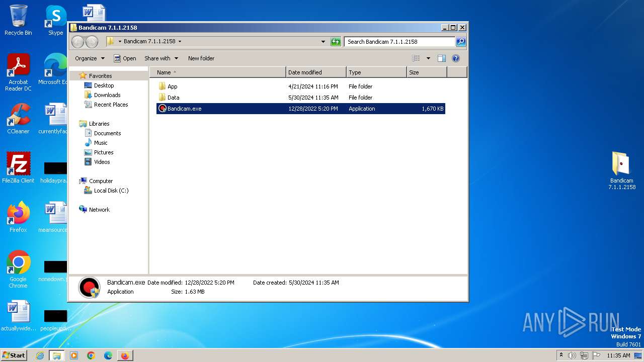Image resolution: width=644 pixels, height=362 pixels.
Task: Open Documents library
Action: 107,133
